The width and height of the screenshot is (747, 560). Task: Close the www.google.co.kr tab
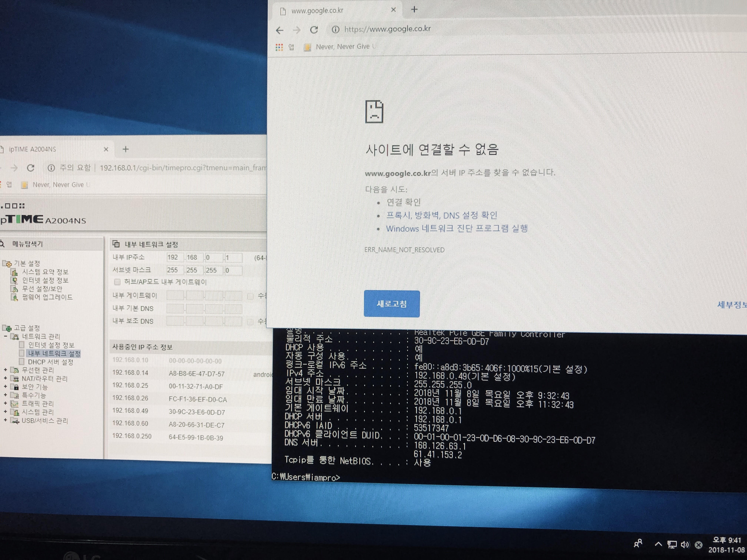393,10
